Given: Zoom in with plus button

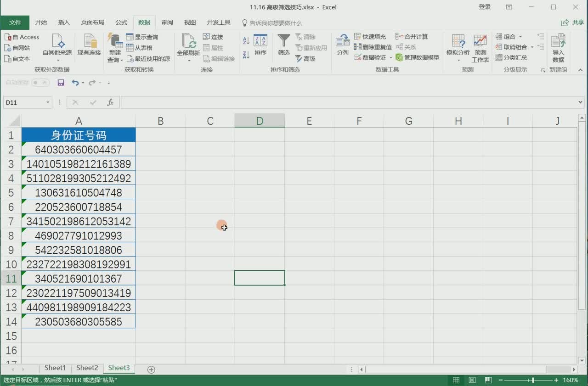Looking at the screenshot, I should click(x=556, y=380).
